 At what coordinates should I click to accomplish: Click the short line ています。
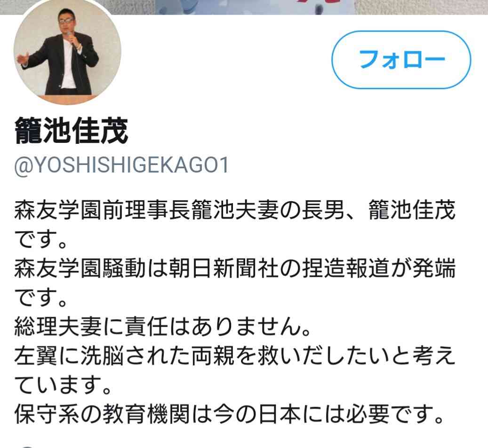point(63,385)
